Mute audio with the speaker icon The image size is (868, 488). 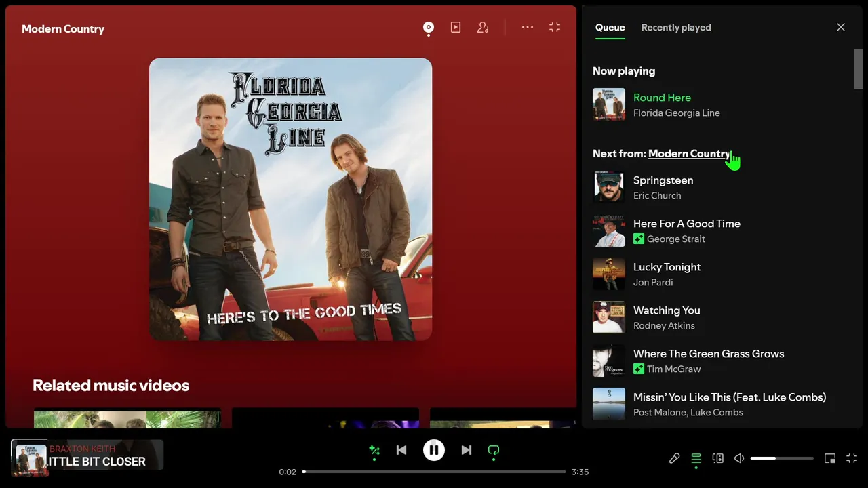click(739, 458)
